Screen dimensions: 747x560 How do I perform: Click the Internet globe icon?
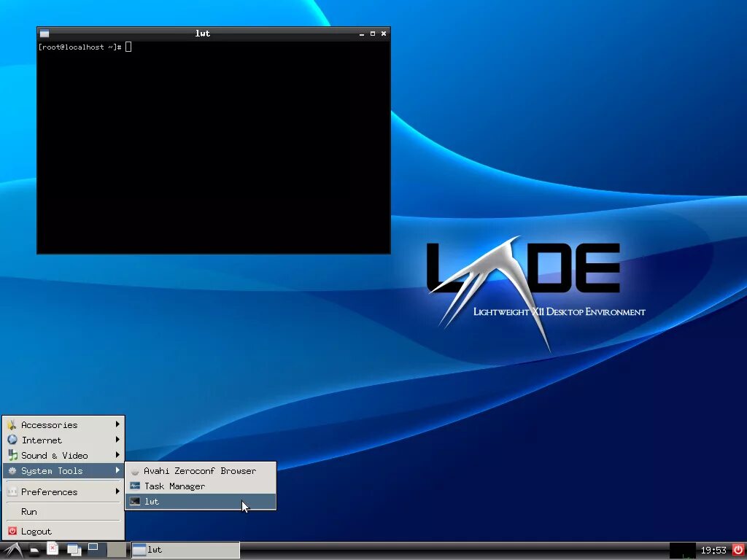12,440
